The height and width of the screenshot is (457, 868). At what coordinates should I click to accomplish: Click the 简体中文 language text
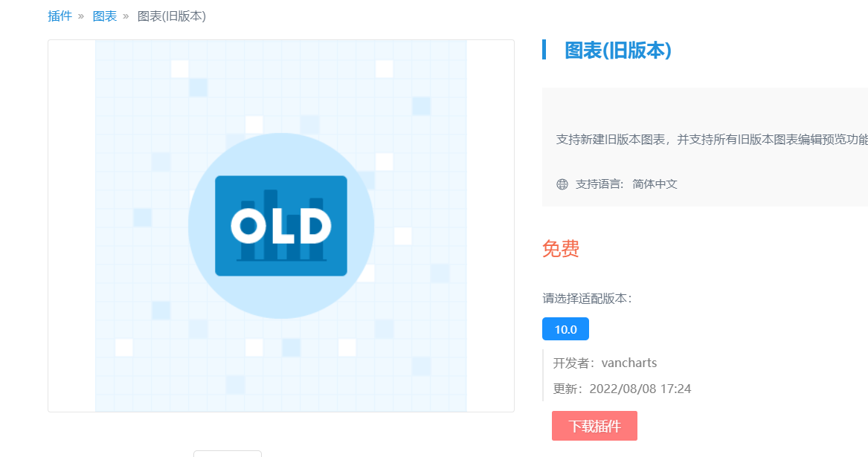click(x=655, y=184)
